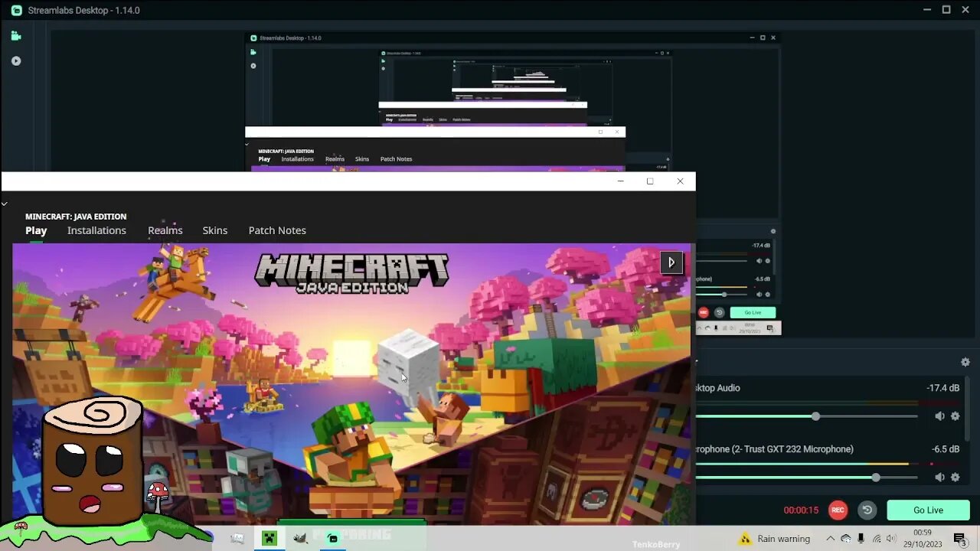The width and height of the screenshot is (980, 551).
Task: Click the MINECRAFT: JAVA EDITION title text
Action: tap(76, 217)
